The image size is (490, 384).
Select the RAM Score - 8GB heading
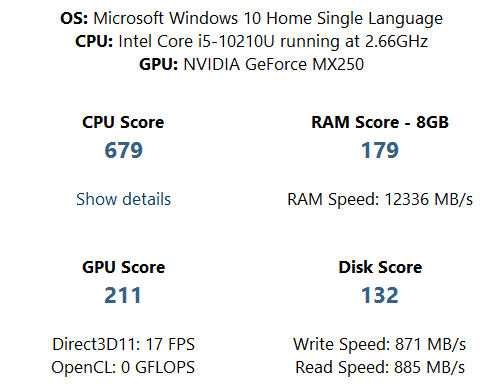(380, 122)
